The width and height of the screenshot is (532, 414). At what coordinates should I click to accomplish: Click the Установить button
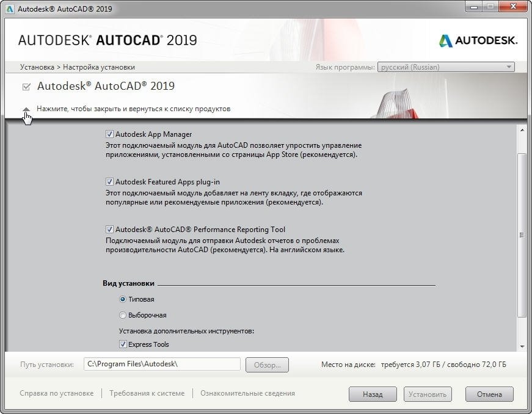[x=428, y=394]
